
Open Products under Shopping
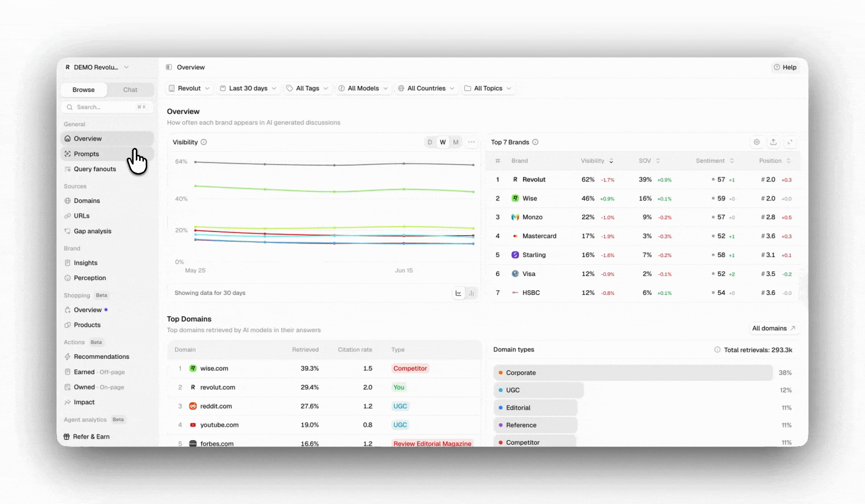(107, 325)
